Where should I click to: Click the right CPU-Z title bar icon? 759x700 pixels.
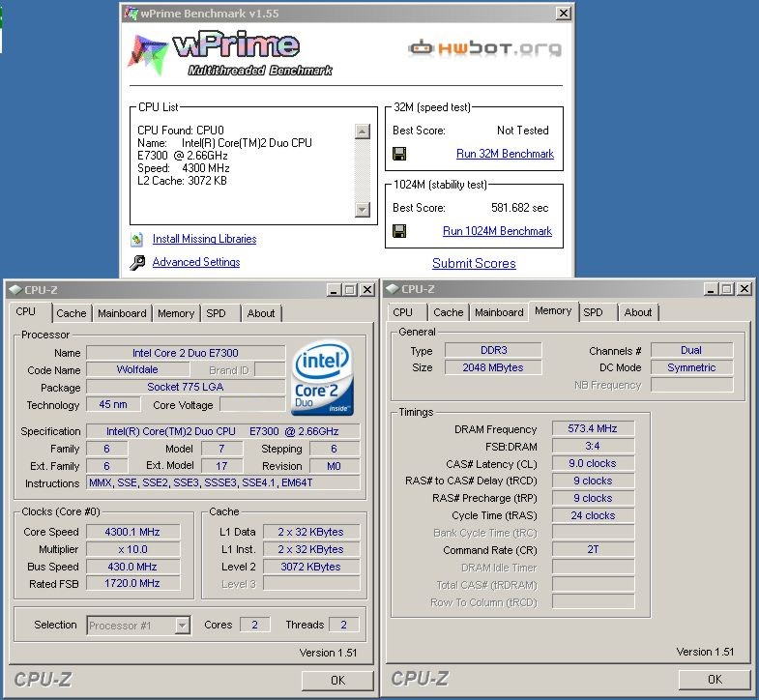393,289
